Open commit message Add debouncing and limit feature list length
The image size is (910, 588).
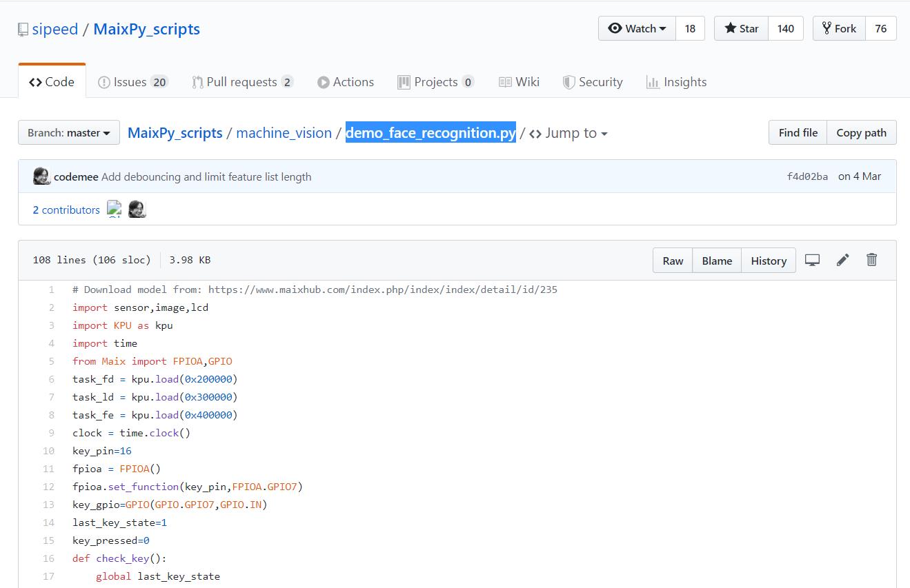point(206,176)
